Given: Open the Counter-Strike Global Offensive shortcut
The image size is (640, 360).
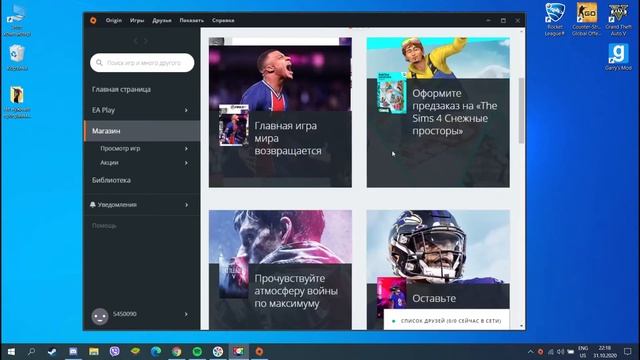Looking at the screenshot, I should coord(587,19).
